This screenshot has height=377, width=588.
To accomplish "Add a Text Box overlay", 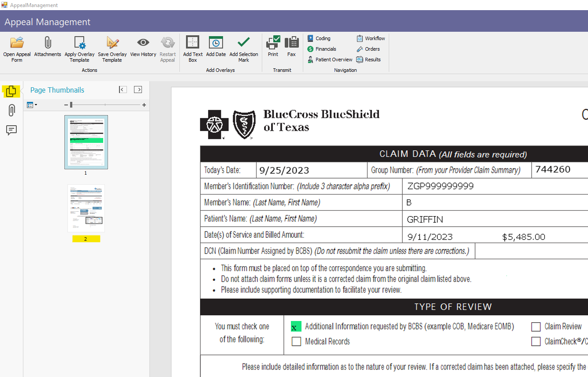I will point(193,49).
